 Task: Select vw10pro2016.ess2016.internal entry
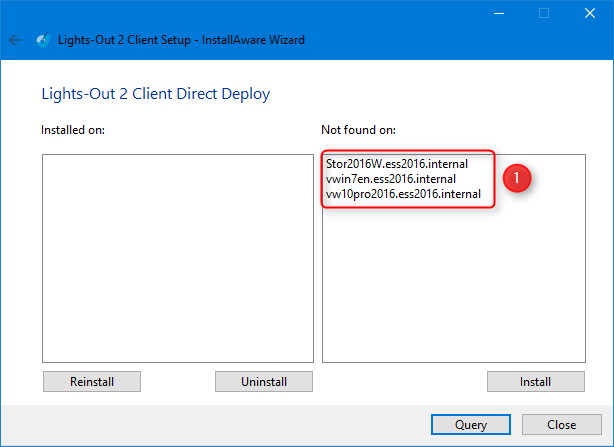(403, 194)
